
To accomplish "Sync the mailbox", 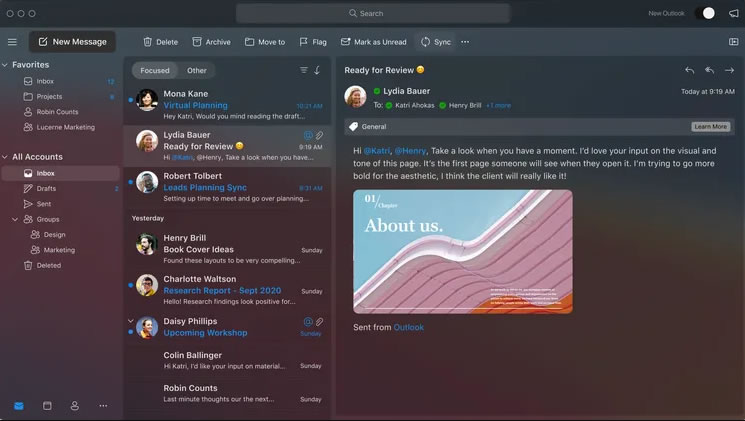I will [x=436, y=42].
